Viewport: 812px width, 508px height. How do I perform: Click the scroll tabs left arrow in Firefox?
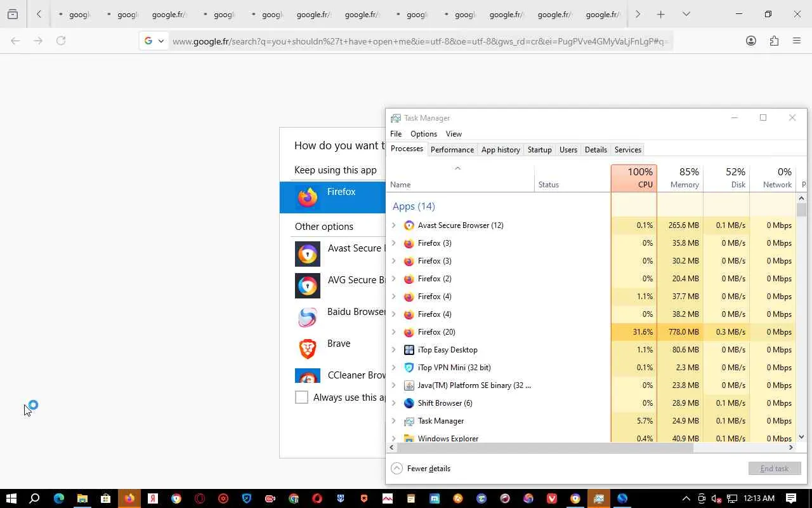click(39, 14)
